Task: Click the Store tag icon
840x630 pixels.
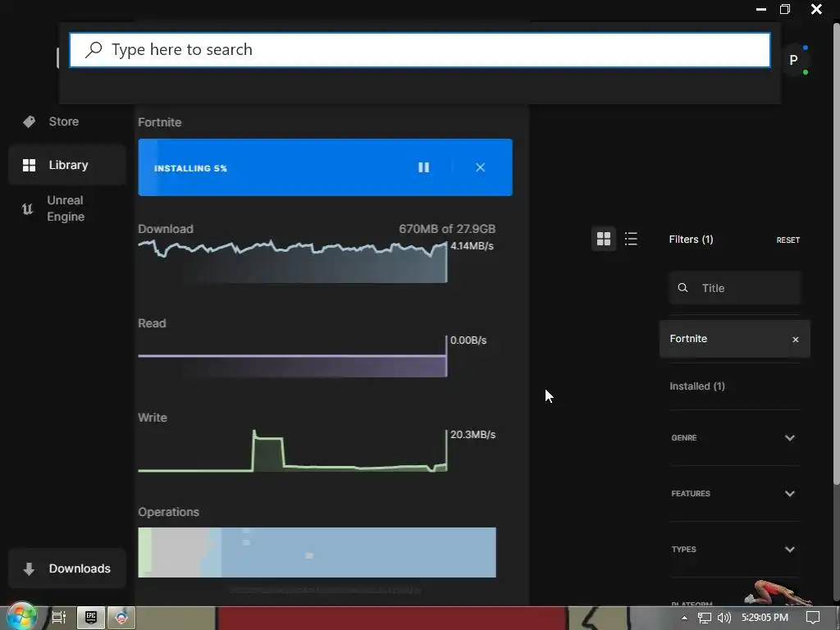Action: coord(29,121)
